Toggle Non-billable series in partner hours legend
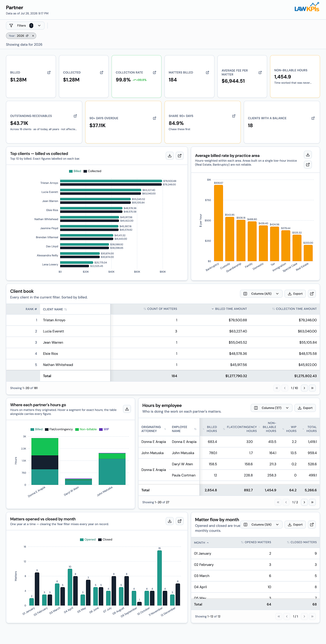The width and height of the screenshot is (326, 644). pyautogui.click(x=86, y=430)
